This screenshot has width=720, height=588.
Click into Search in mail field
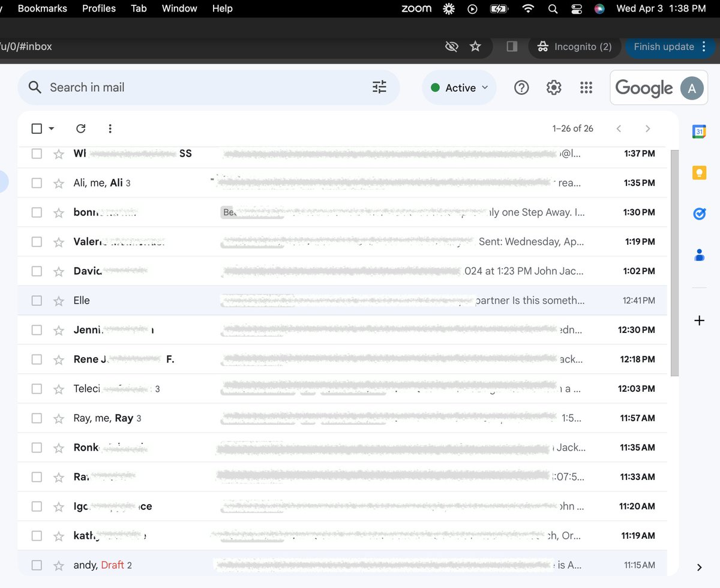[208, 88]
